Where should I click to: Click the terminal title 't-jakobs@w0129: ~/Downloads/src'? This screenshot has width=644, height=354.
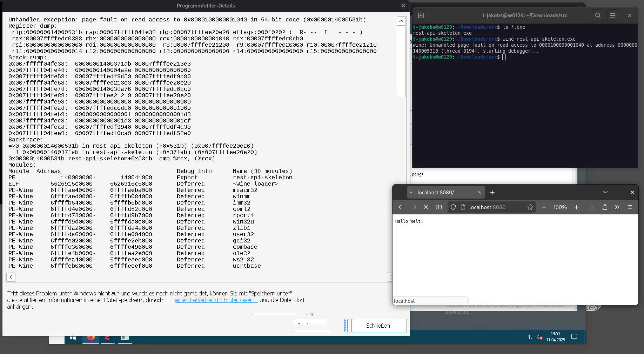(525, 15)
